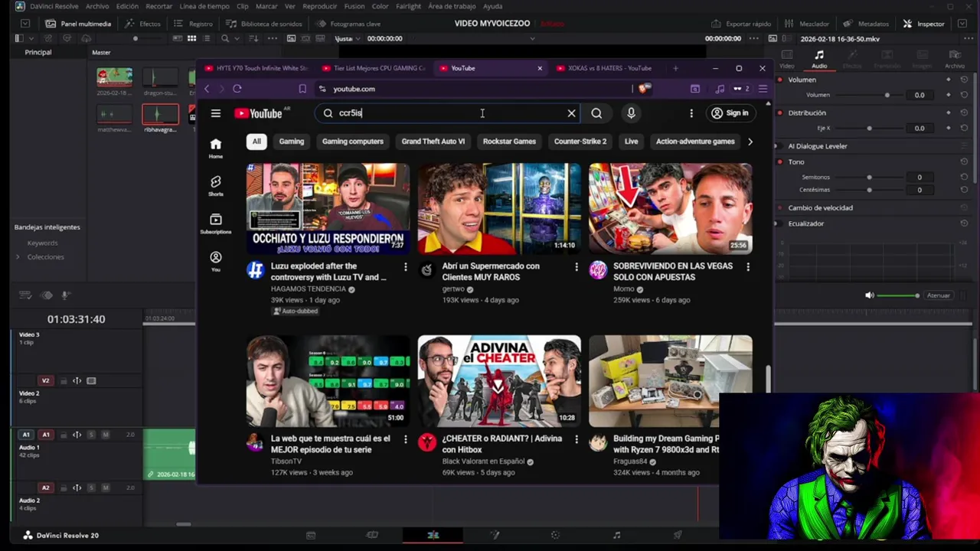Screen dimensions: 980x551
Task: Switch to Media page icon in Resolve
Action: click(310, 535)
